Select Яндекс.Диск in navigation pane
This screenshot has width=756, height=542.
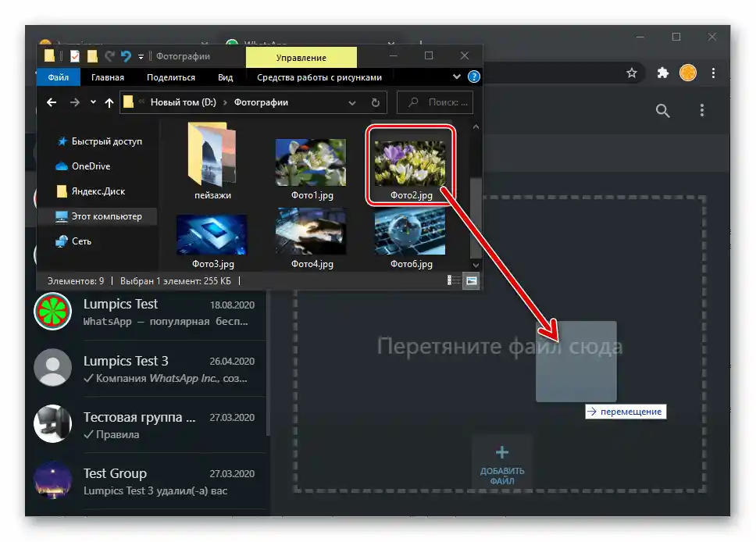[x=91, y=191]
